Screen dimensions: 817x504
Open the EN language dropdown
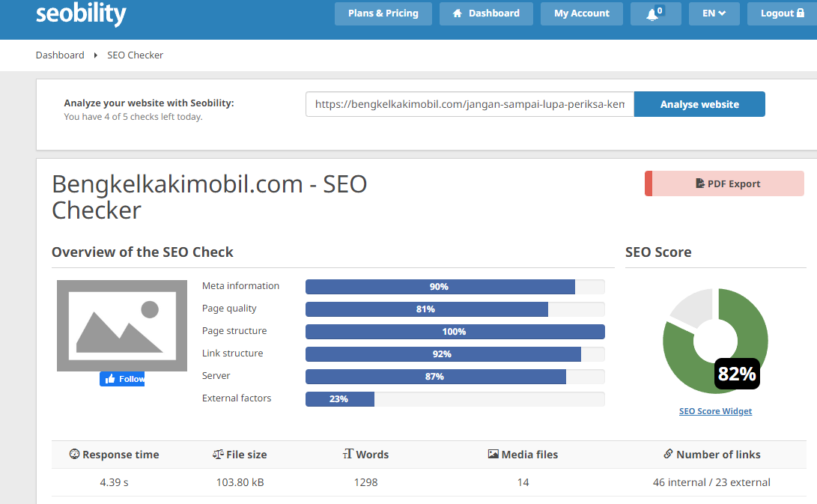pyautogui.click(x=714, y=13)
